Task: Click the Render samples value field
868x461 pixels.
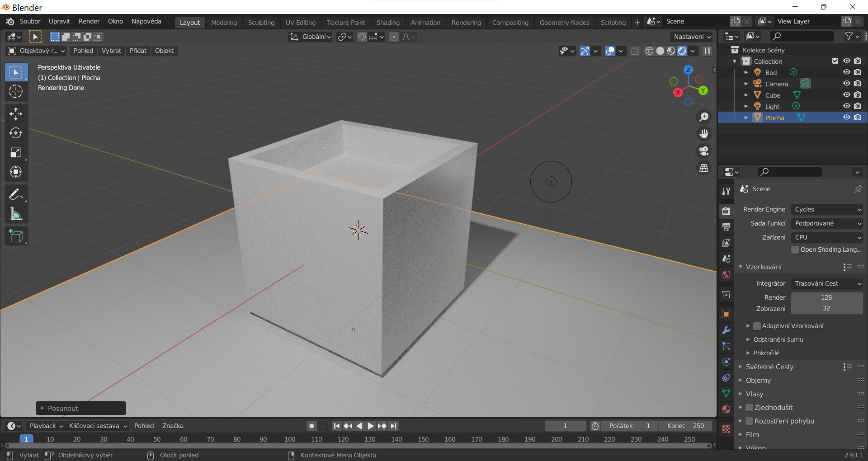Action: tap(827, 297)
